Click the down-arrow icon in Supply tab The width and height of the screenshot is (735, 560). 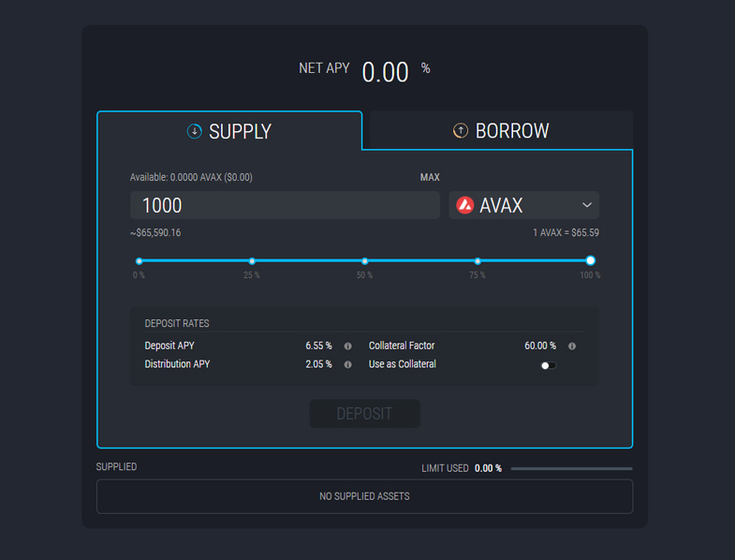195,131
